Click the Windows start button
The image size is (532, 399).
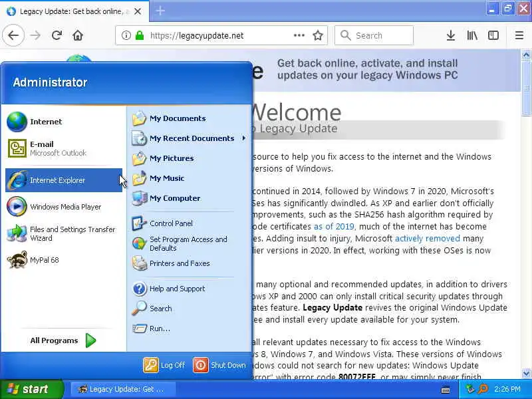coord(31,389)
